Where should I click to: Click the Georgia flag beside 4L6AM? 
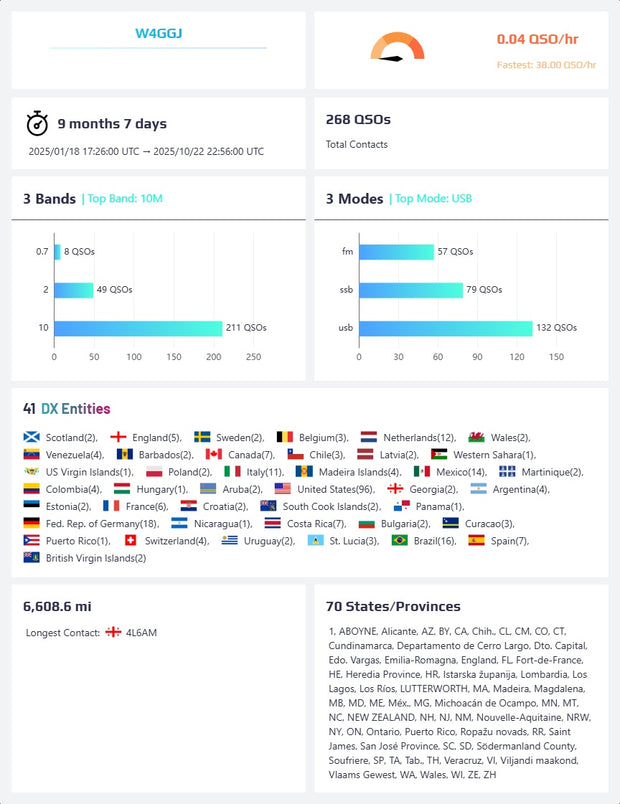(113, 632)
